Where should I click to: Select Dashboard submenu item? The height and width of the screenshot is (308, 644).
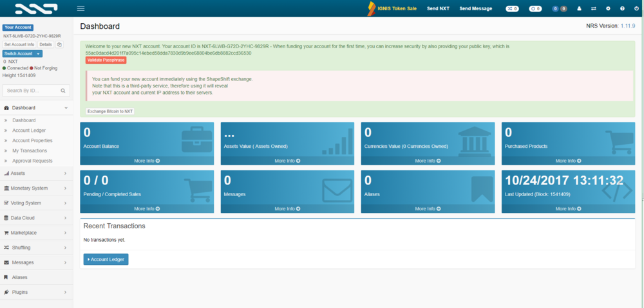(24, 121)
